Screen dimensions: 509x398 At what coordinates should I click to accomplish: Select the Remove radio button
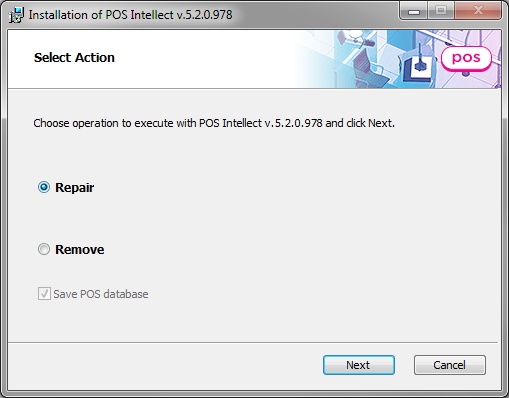click(x=44, y=249)
